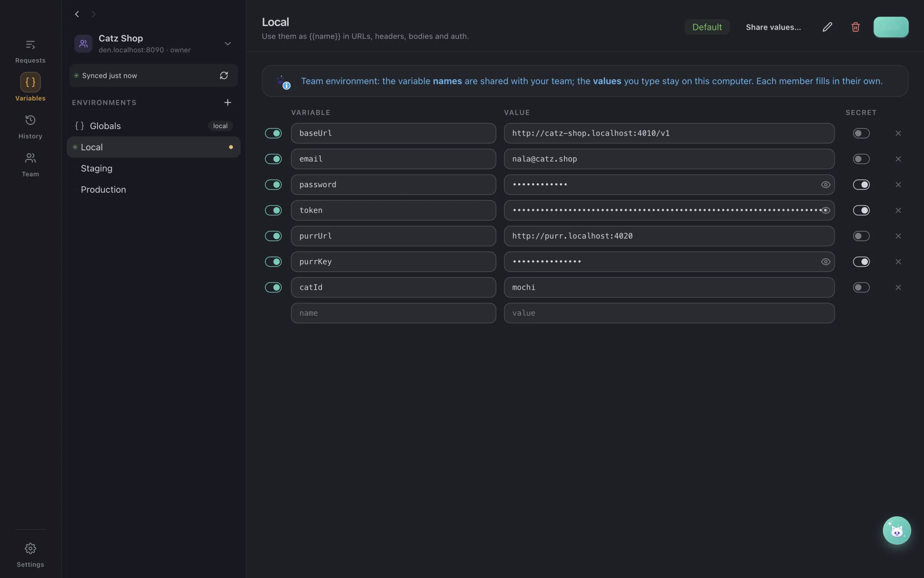This screenshot has height=578, width=924.
Task: Select the Production environment
Action: 153,190
